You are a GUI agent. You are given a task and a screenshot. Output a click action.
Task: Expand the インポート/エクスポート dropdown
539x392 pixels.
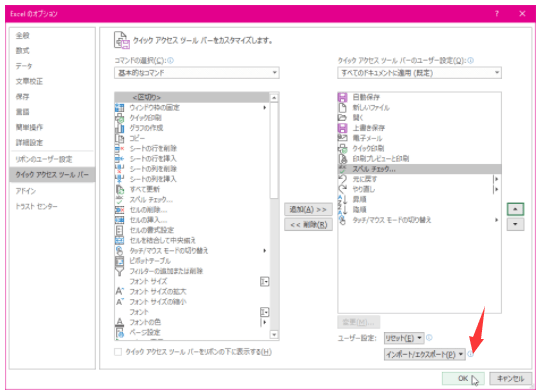(425, 354)
